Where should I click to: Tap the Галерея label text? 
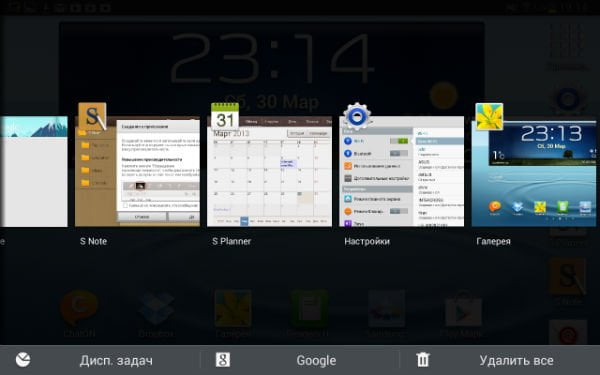coord(493,241)
